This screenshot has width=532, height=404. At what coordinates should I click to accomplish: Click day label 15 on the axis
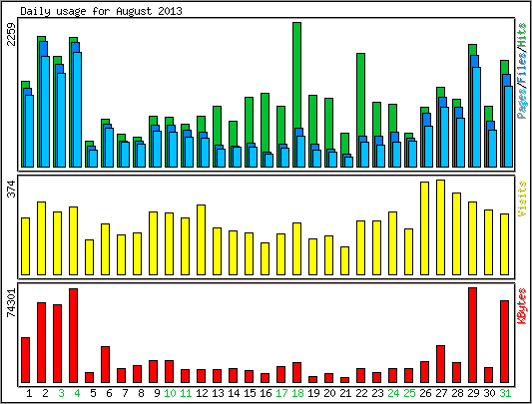tap(250, 393)
